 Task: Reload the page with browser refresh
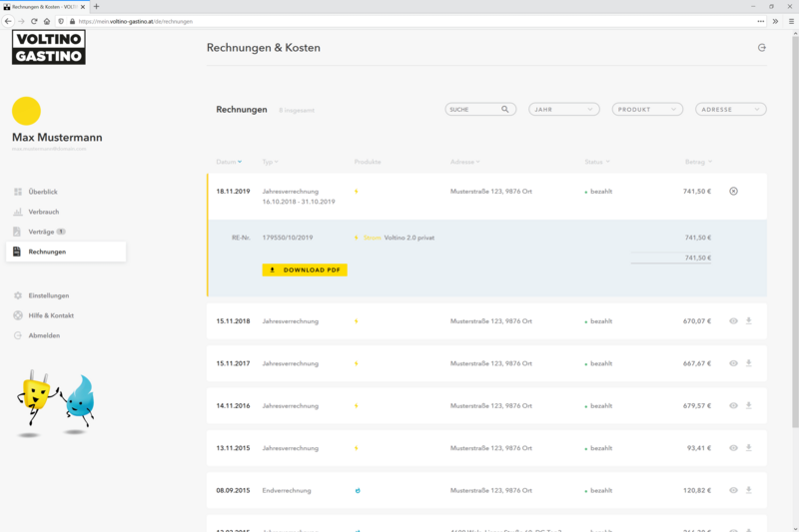34,21
